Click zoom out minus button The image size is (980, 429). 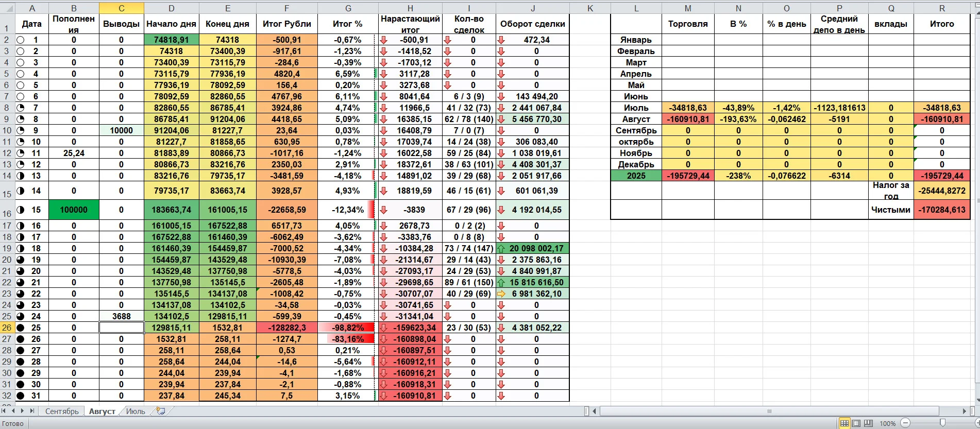pyautogui.click(x=905, y=423)
